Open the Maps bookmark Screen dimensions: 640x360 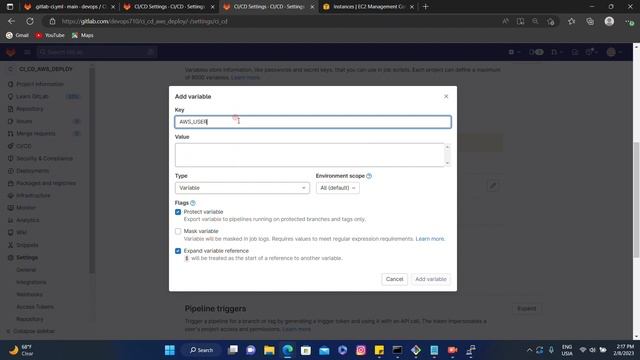click(x=82, y=36)
